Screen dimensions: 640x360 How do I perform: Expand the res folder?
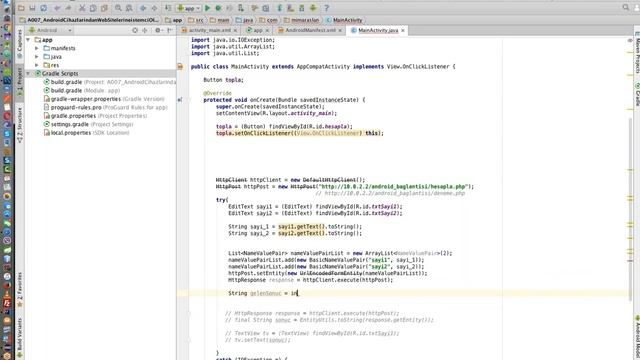37,65
